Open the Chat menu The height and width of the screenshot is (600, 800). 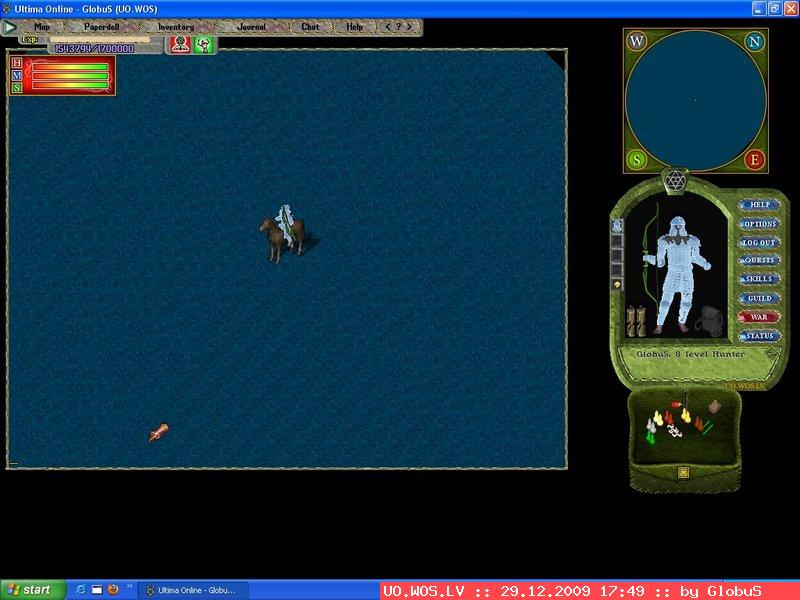(310, 27)
